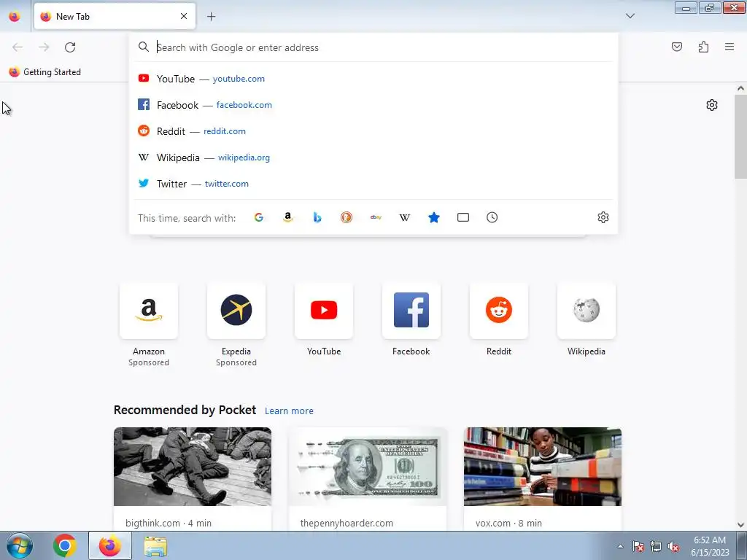Open search settings gear in dropdown
The width and height of the screenshot is (747, 560).
pyautogui.click(x=603, y=217)
